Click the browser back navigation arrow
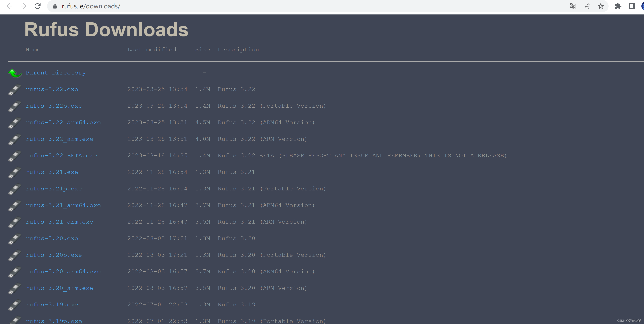644x324 pixels. 9,6
